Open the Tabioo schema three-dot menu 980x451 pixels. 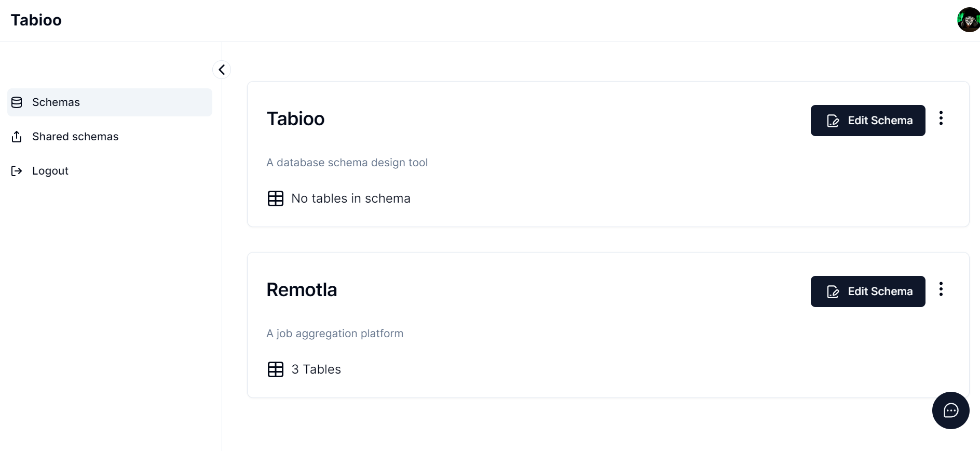click(941, 118)
